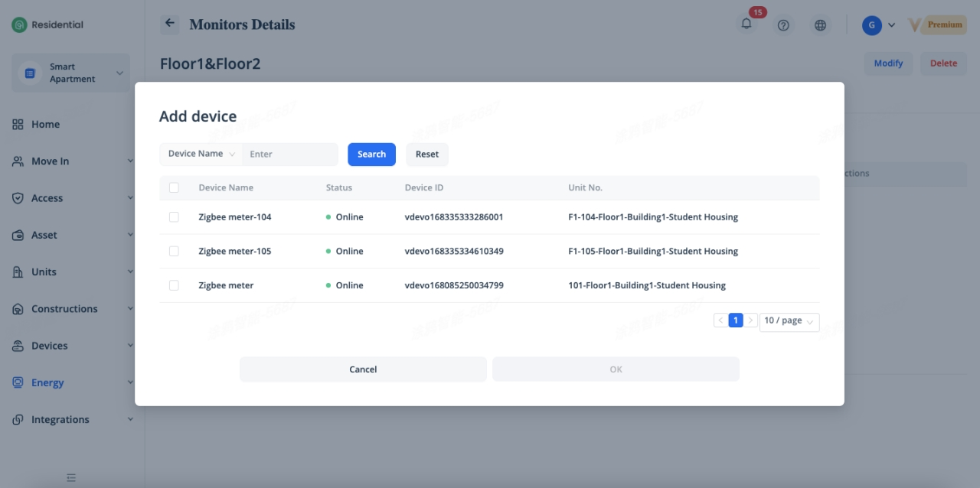Select the Zigbee meter-105 checkbox
Viewport: 980px width, 488px height.
pos(174,251)
